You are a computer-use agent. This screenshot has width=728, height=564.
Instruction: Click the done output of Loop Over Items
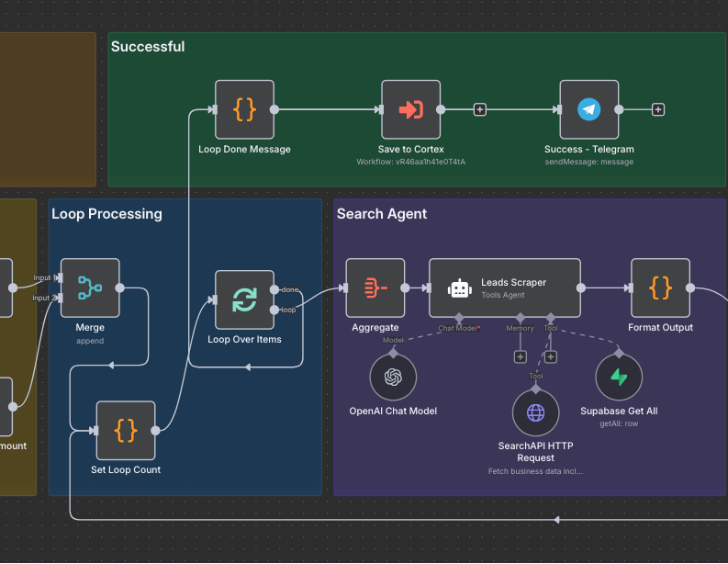pyautogui.click(x=275, y=290)
